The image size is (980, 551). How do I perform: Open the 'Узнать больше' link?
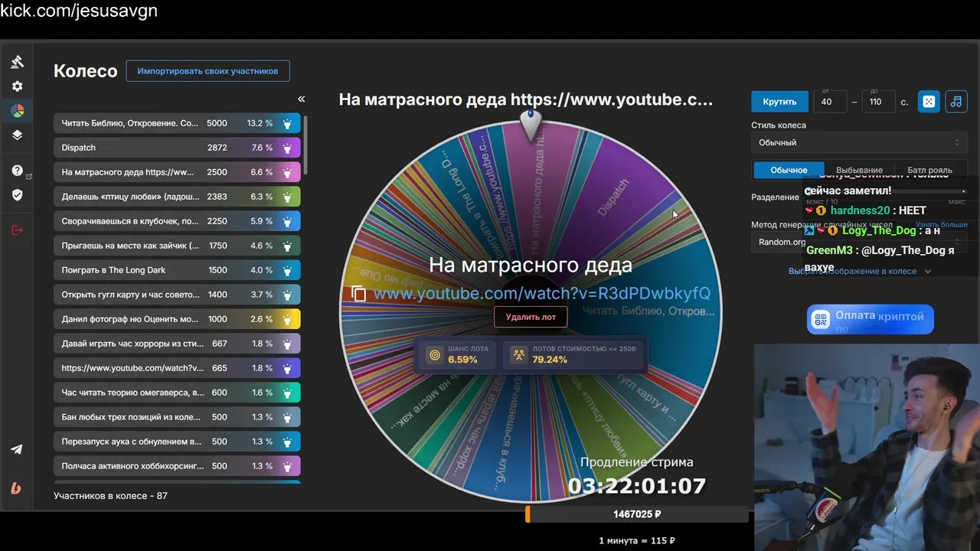[942, 225]
